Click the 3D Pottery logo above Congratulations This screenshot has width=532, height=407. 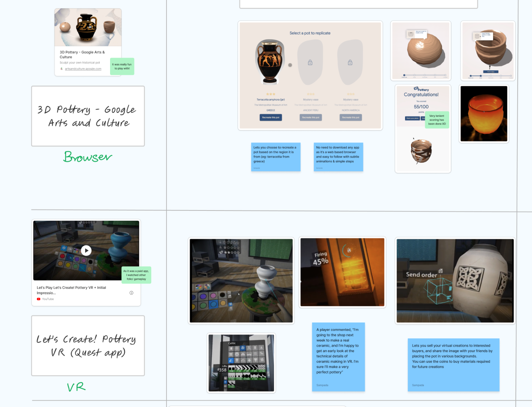tap(421, 89)
